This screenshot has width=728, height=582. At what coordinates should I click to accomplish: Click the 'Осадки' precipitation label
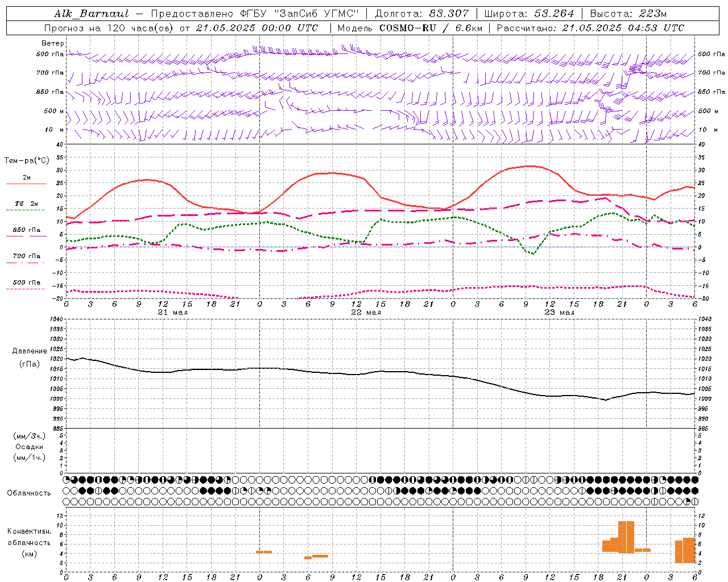tap(30, 447)
